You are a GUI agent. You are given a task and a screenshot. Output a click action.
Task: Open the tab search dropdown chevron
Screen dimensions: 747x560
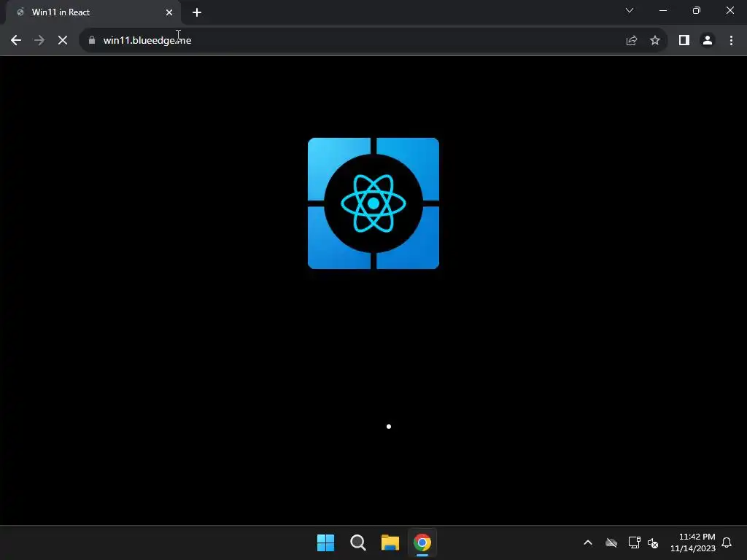(x=630, y=10)
